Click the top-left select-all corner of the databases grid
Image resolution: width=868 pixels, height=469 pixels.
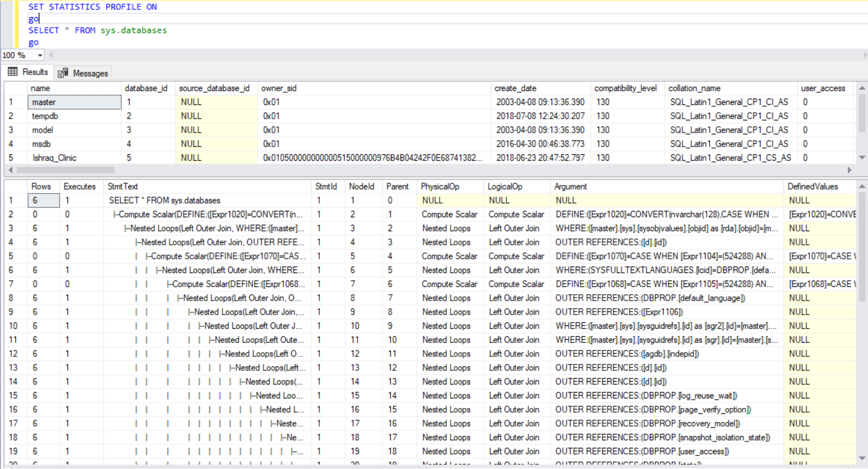click(15, 89)
